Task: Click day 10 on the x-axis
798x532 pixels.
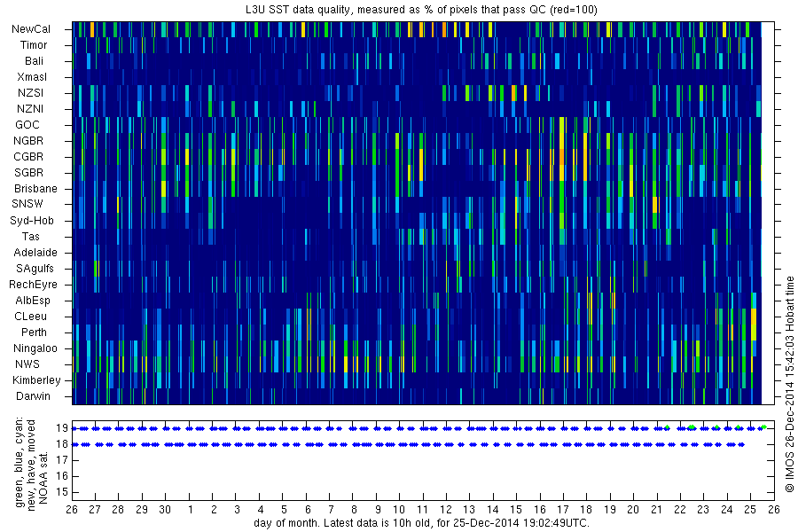Action: [x=399, y=510]
